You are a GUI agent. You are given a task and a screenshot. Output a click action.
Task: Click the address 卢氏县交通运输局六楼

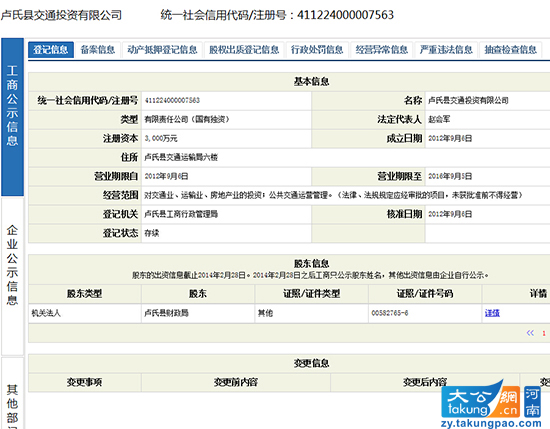click(x=181, y=157)
